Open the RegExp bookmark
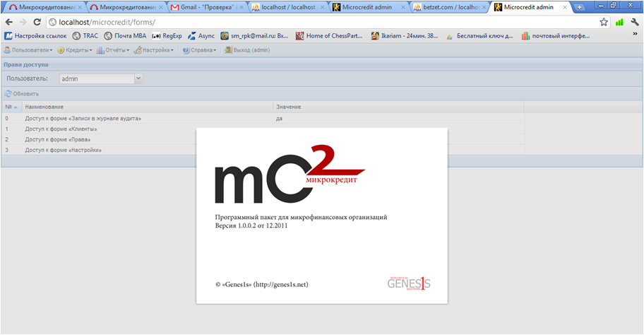Viewport: 644px width, 335px height. [x=167, y=36]
